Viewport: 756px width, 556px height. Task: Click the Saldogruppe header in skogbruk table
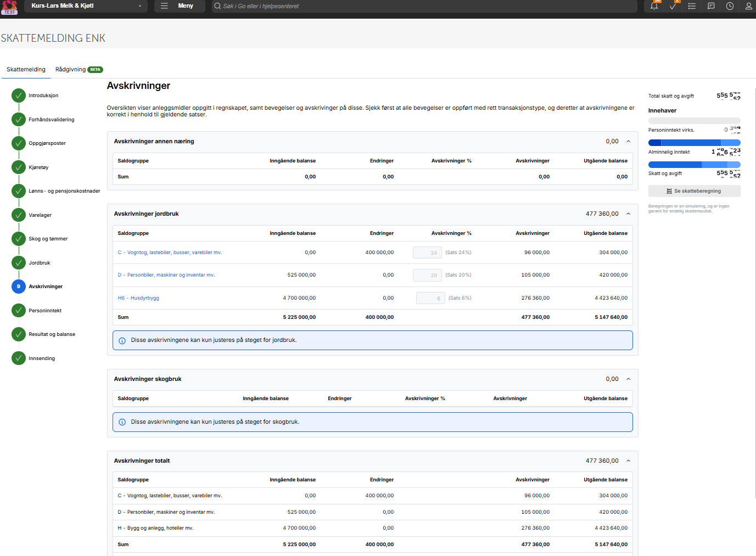pos(133,398)
